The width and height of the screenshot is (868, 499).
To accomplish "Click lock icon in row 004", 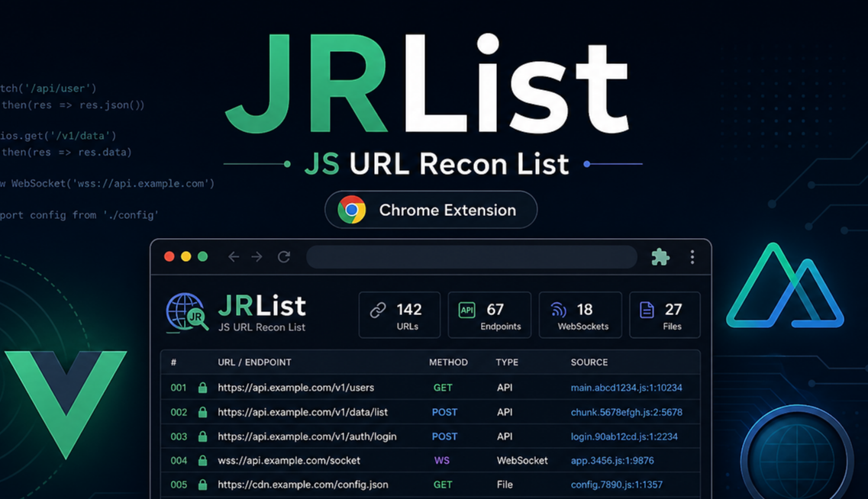I will click(x=202, y=460).
